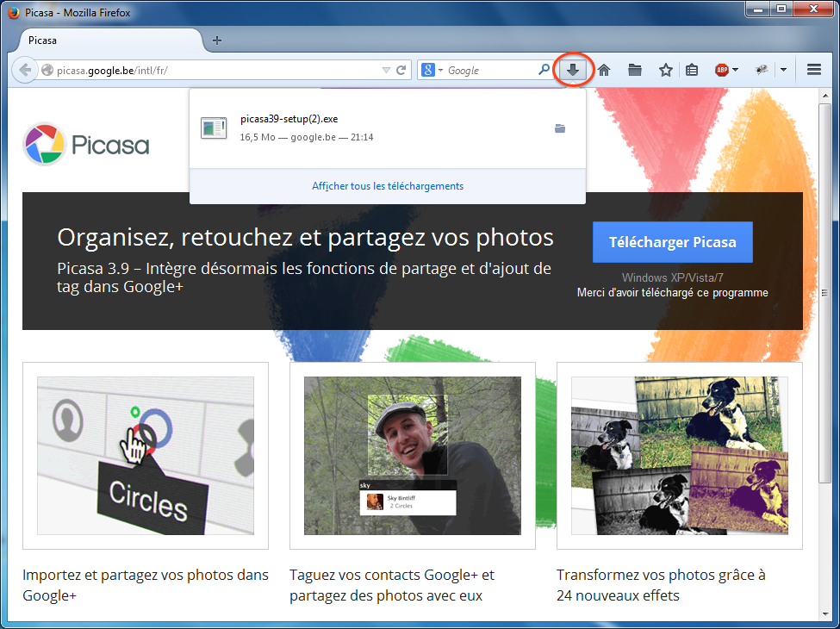
Task: Click the vertical scrollbar thumb
Action: point(824,293)
